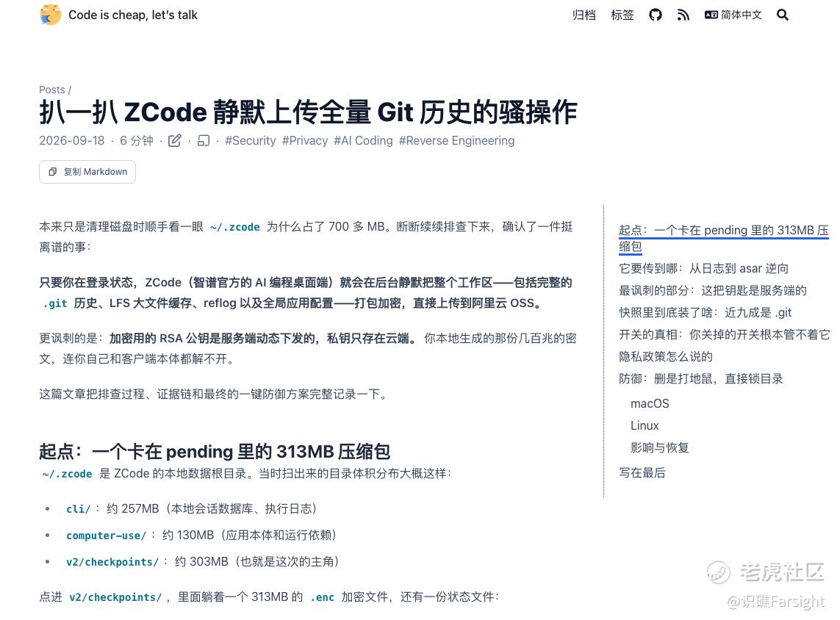The image size is (840, 620).
Task: Go to the Posts breadcrumb link
Action: tap(52, 90)
